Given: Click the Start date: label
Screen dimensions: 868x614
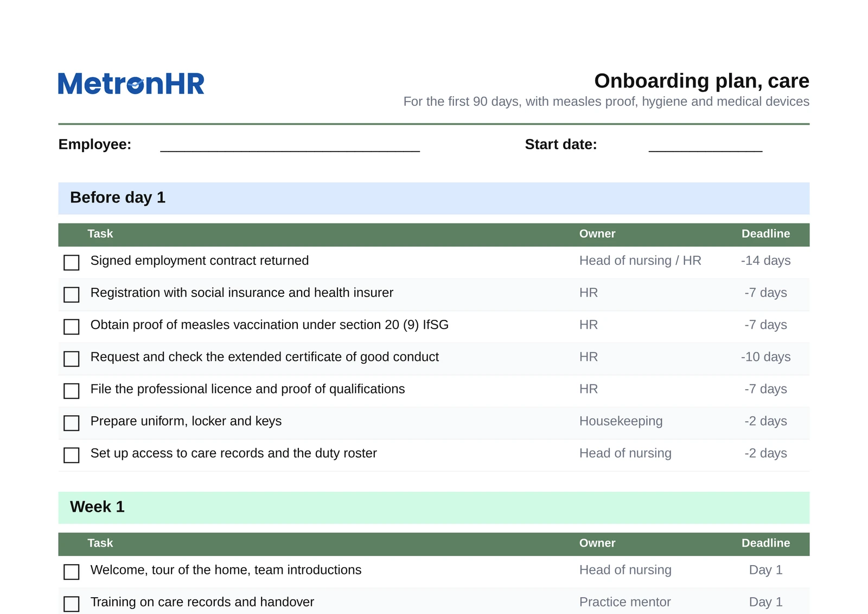Looking at the screenshot, I should (560, 144).
